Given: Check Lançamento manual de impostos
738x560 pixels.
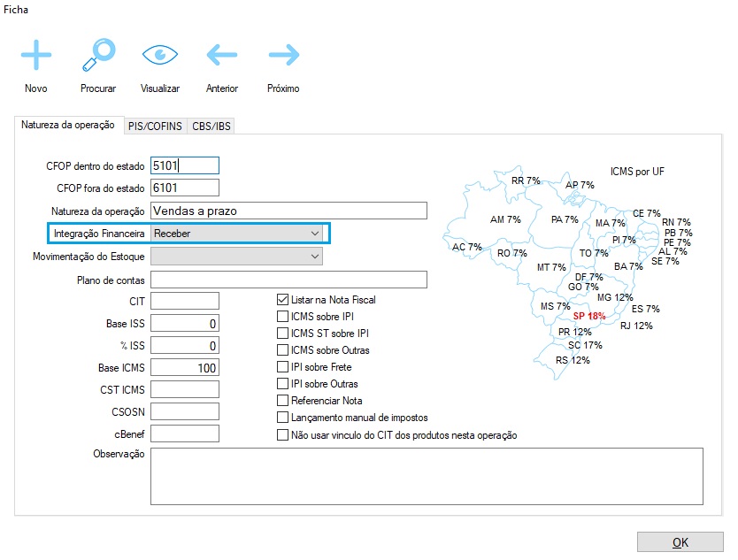Looking at the screenshot, I should tap(283, 418).
